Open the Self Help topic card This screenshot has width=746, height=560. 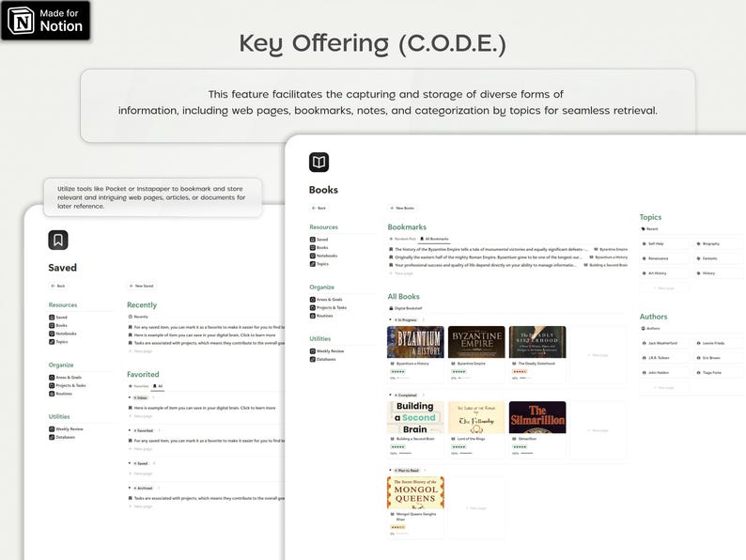tap(663, 243)
